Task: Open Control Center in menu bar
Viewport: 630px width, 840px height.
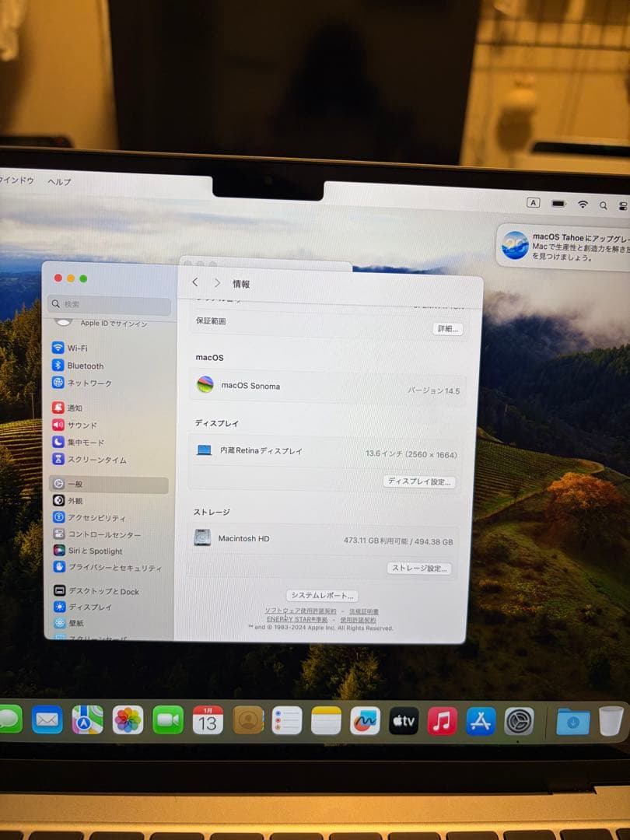Action: pyautogui.click(x=623, y=205)
